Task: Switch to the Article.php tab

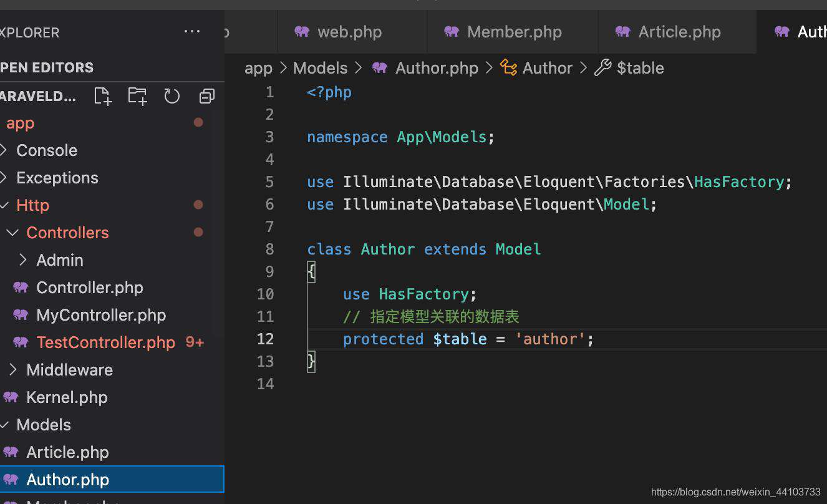Action: coord(677,32)
